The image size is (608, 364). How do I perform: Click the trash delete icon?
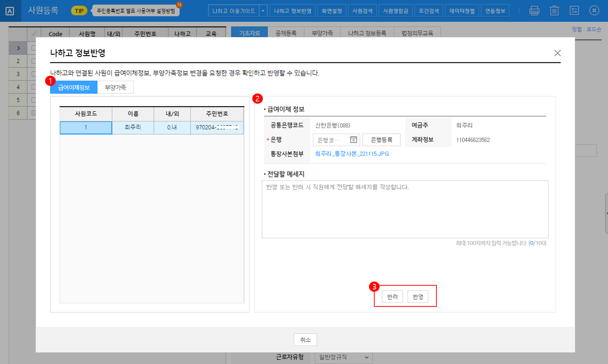tap(554, 11)
